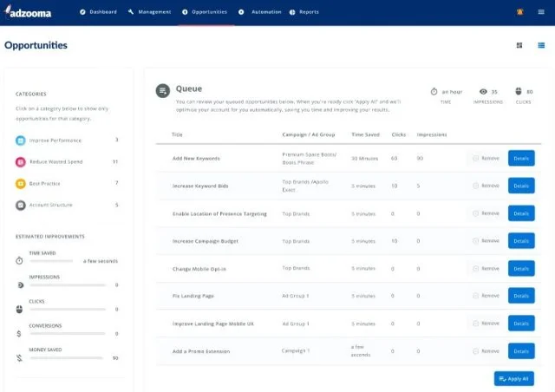Open the Automation menu item

coord(260,12)
